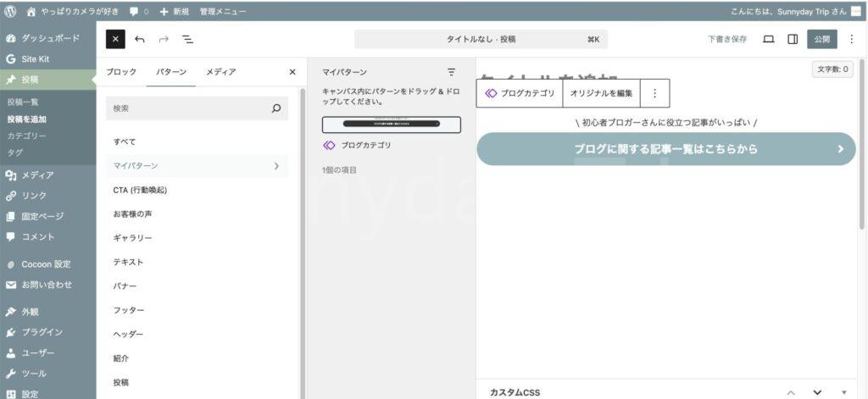Click the preview device icon near 公開

[x=768, y=39]
